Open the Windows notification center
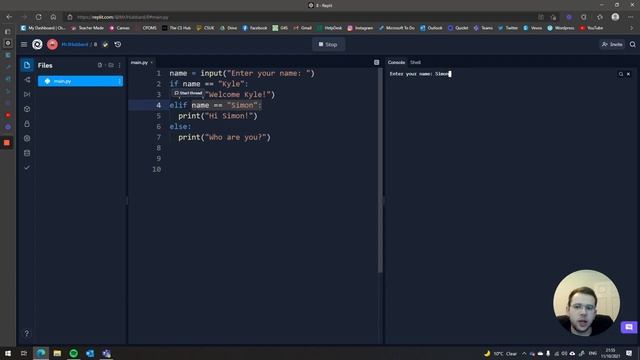 tap(629, 353)
